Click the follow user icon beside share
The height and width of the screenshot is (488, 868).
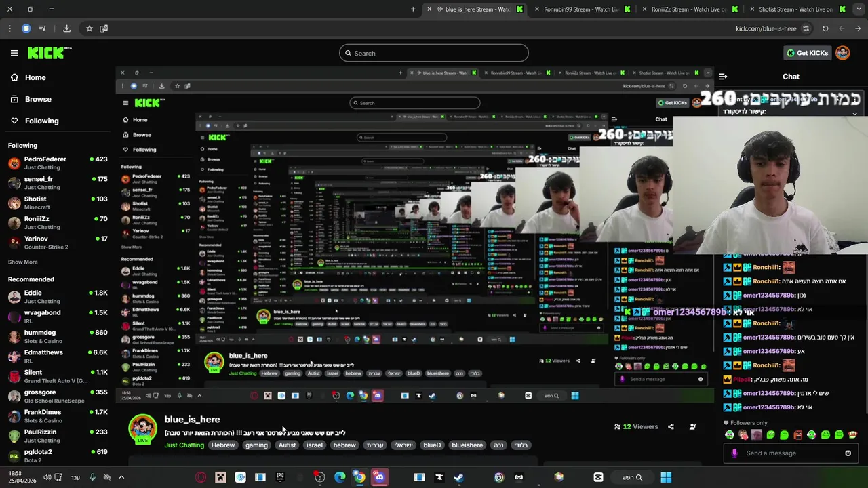coord(692,426)
